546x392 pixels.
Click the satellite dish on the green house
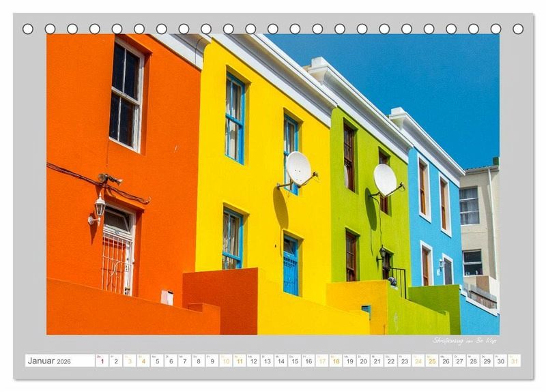[385, 179]
